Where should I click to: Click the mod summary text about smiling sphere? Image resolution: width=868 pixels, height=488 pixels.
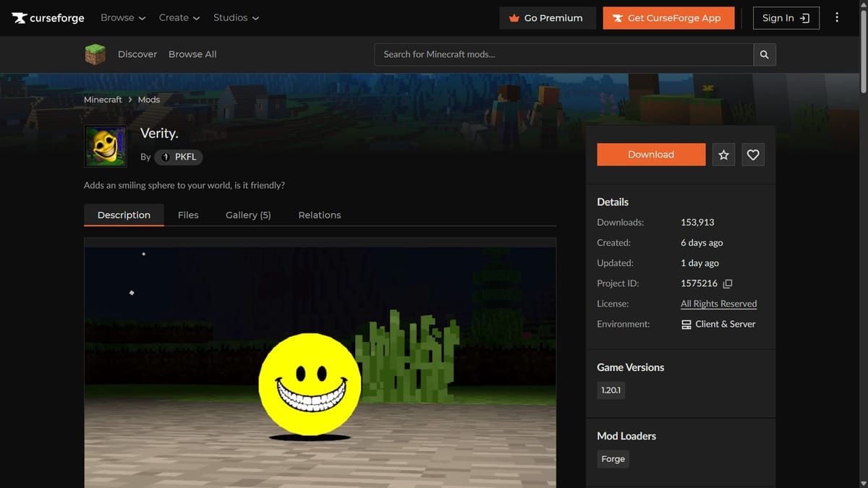(184, 186)
